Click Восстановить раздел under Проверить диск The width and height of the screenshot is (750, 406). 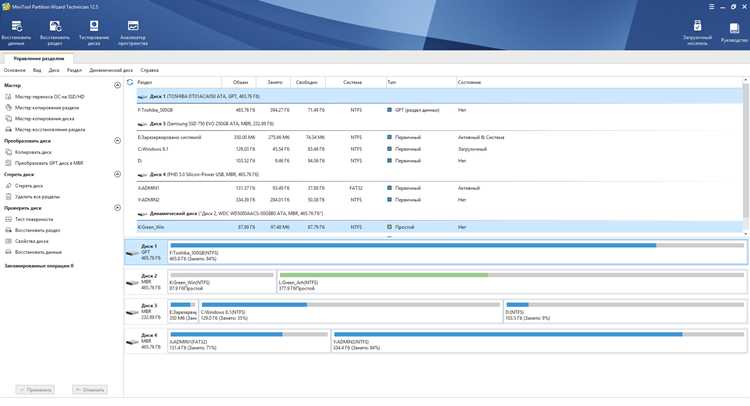33,230
